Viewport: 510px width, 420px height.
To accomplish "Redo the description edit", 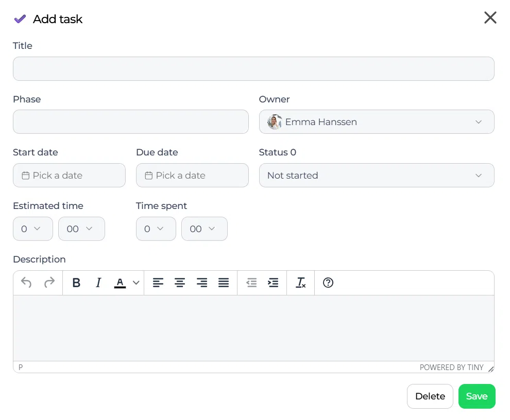I will pos(49,283).
